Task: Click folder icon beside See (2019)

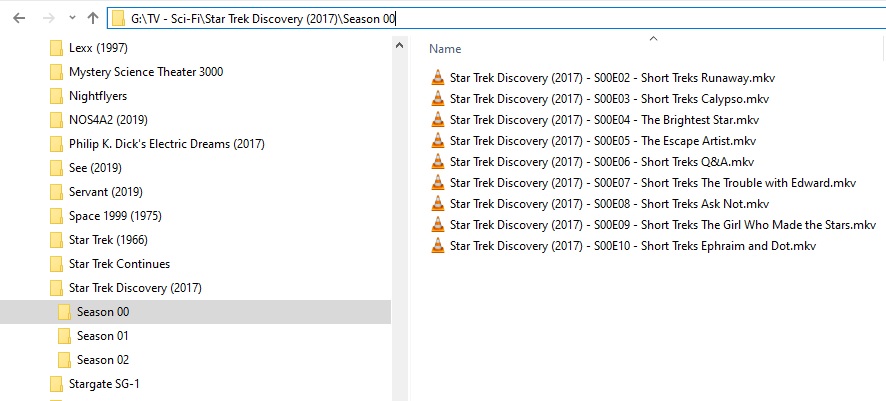Action: tap(56, 168)
